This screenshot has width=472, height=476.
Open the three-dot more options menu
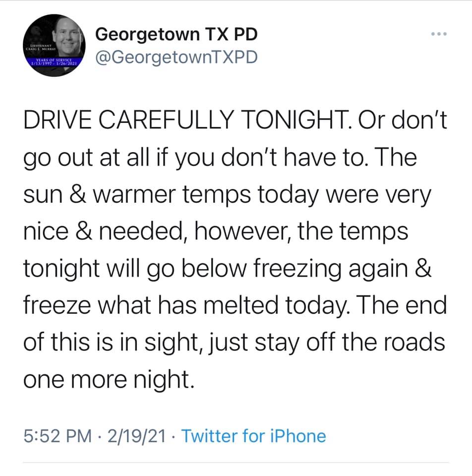(x=439, y=34)
